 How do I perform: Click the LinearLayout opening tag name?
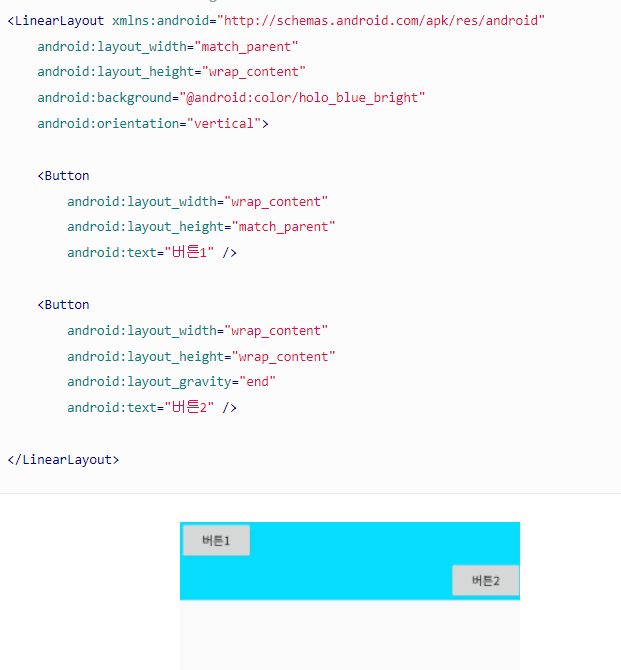pos(59,21)
